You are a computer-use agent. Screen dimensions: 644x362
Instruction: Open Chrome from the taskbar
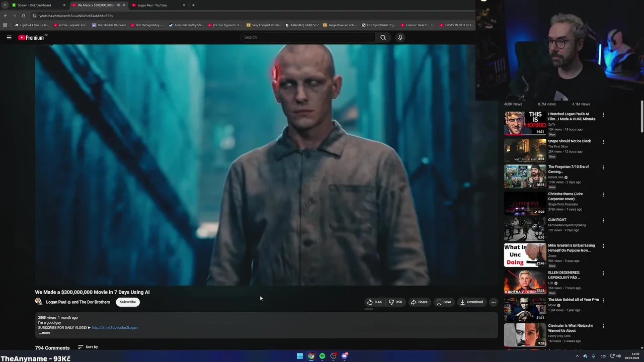click(311, 356)
